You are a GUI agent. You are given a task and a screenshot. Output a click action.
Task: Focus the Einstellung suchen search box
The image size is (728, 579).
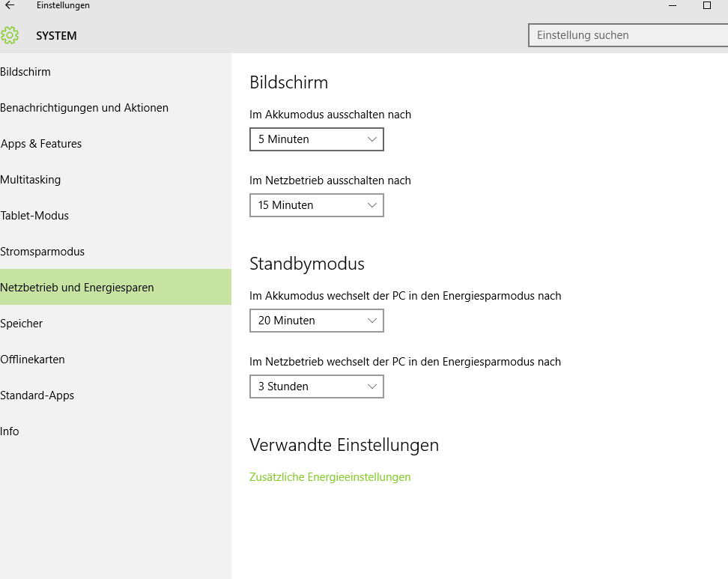pos(628,35)
